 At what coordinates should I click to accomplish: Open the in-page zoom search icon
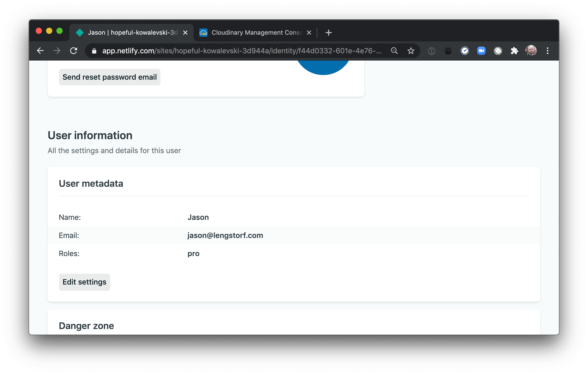point(394,51)
